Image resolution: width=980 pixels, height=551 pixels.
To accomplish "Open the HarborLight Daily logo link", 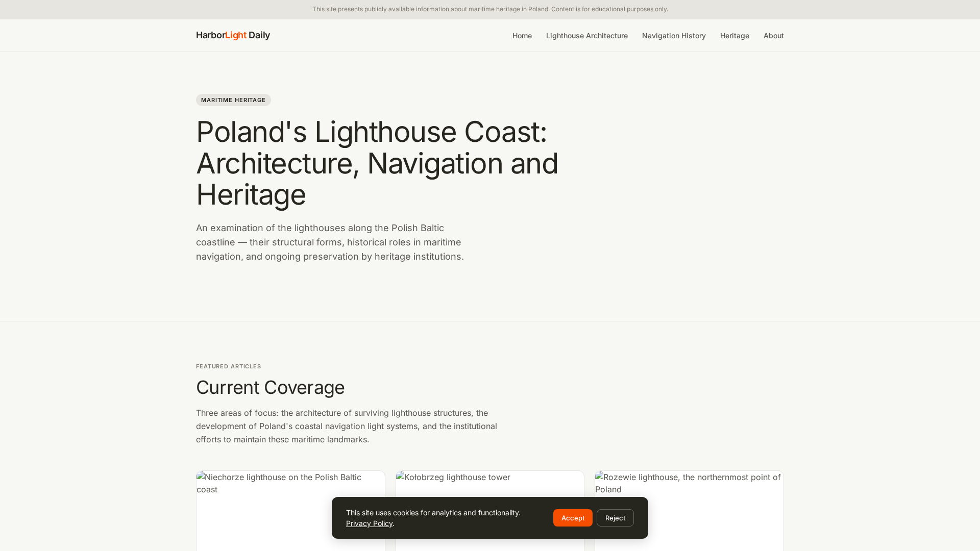I will (x=233, y=35).
